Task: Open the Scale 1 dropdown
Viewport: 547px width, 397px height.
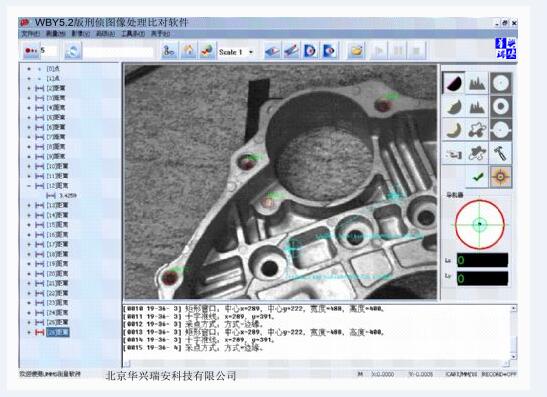Action: [236, 52]
